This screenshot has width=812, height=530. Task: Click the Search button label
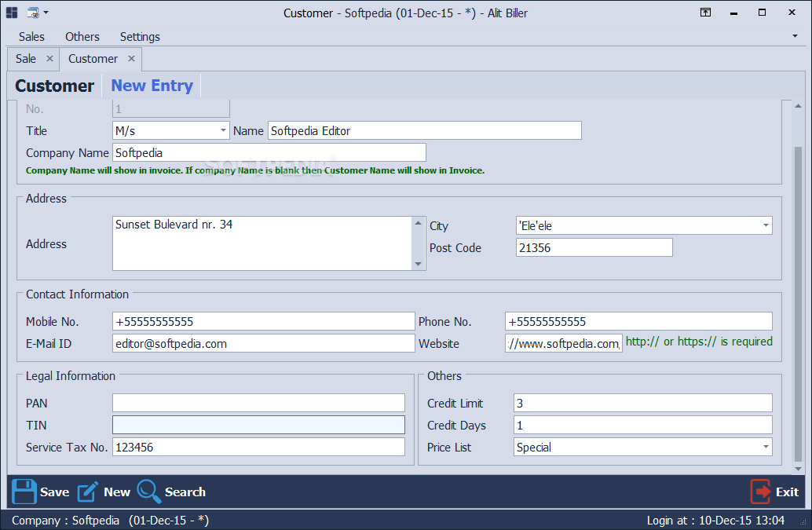[185, 492]
